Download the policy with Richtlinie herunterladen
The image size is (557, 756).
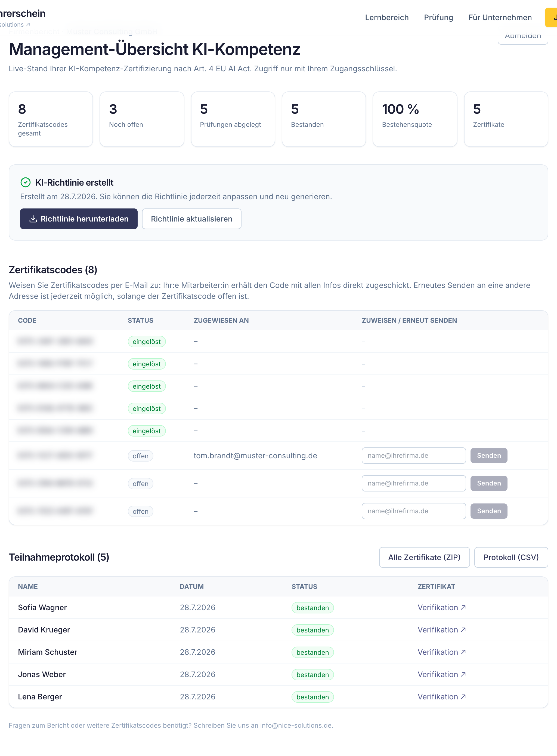pos(79,219)
